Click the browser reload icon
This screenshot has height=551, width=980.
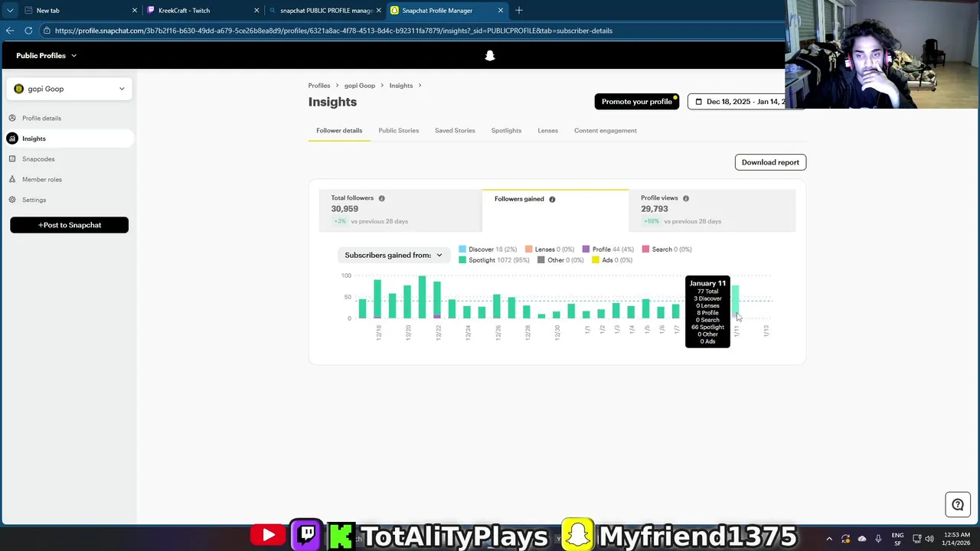coord(28,31)
